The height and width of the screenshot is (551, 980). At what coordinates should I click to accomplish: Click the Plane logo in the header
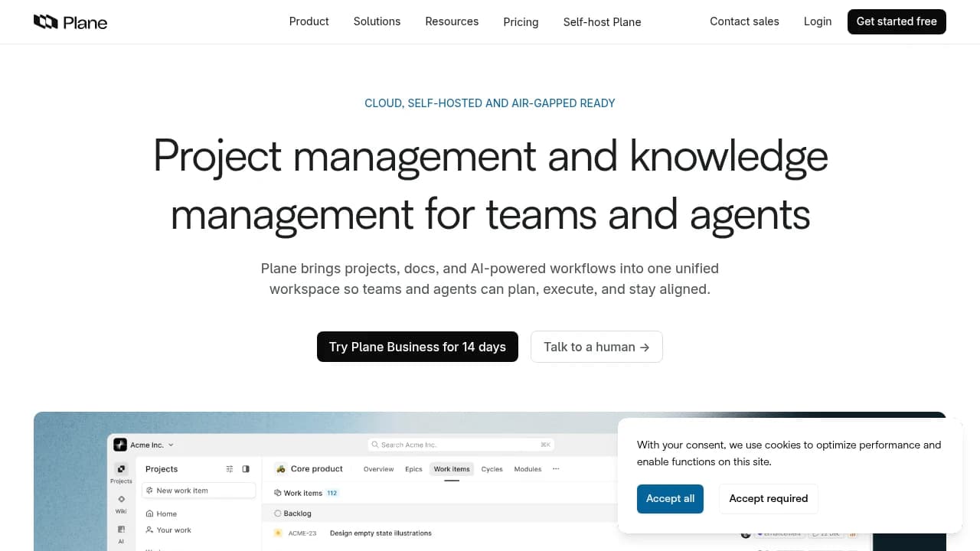point(70,22)
